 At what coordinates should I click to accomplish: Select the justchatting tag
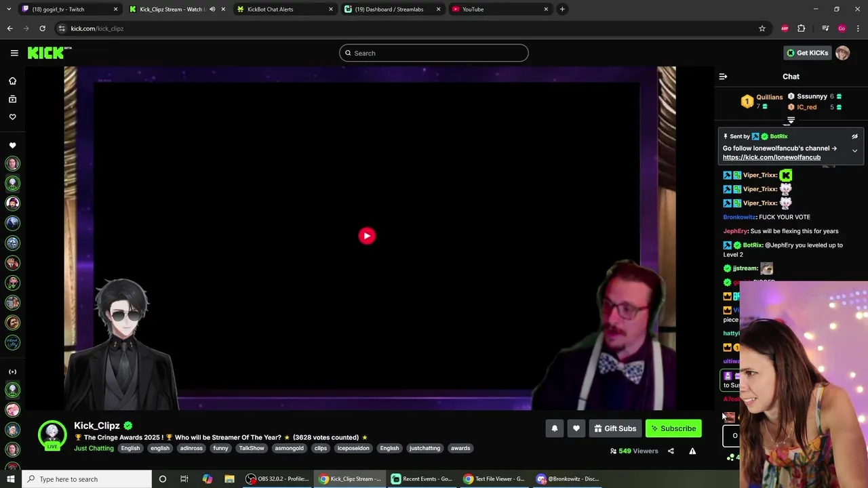(x=425, y=448)
